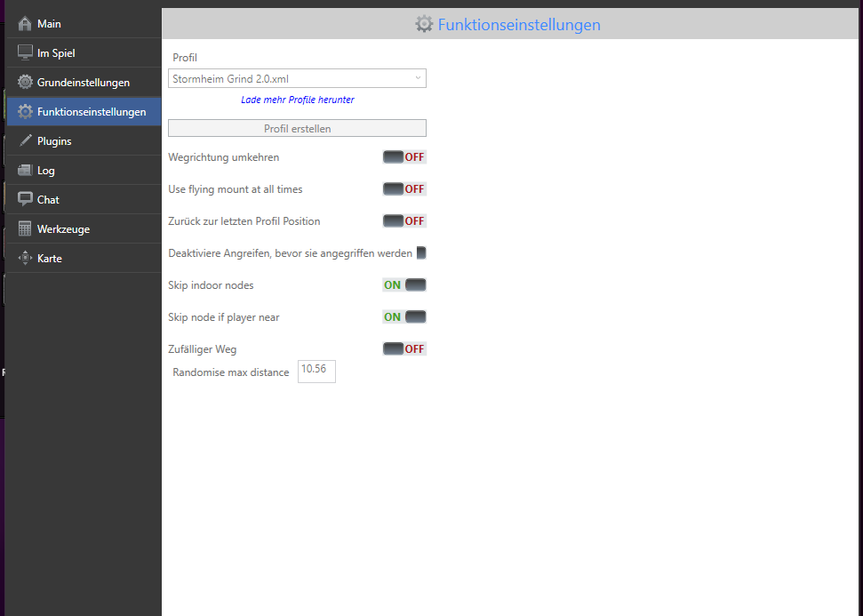Click the Log icon in sidebar
Image resolution: width=863 pixels, height=616 pixels.
pyautogui.click(x=25, y=171)
